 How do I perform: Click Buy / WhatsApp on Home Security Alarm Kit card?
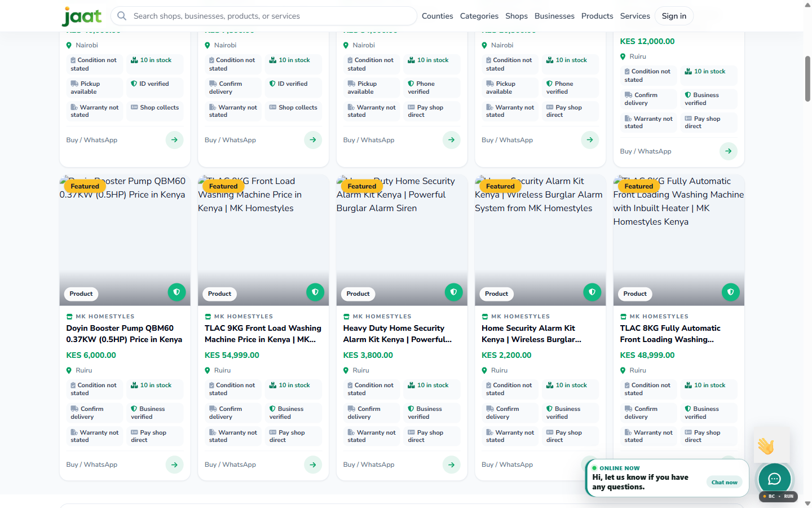tap(507, 465)
